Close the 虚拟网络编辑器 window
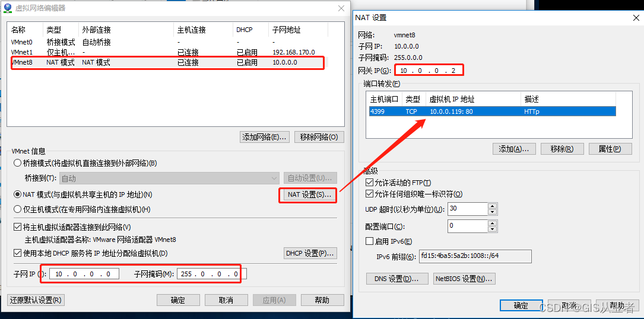 coord(341,8)
